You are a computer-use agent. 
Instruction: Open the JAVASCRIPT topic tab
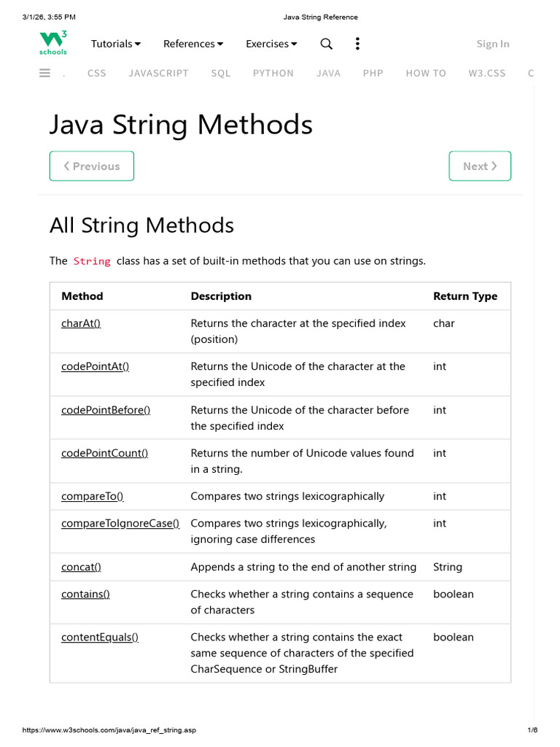coord(158,73)
